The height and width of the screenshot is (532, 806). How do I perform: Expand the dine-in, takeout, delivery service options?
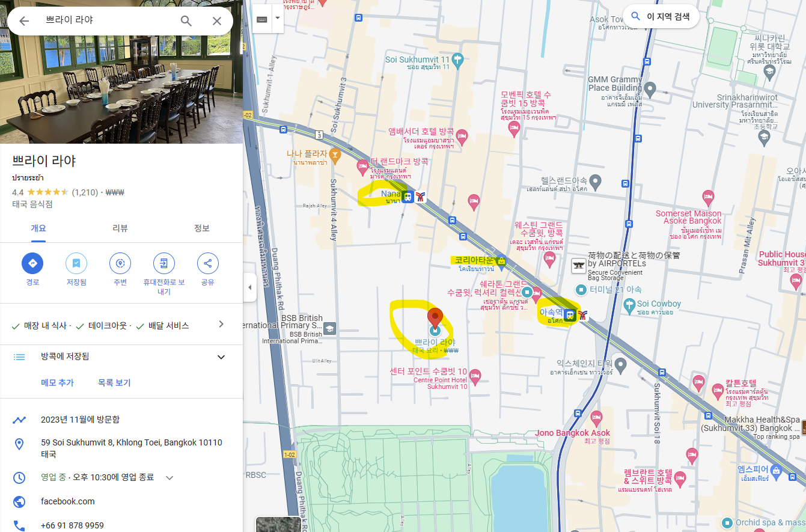(x=221, y=325)
